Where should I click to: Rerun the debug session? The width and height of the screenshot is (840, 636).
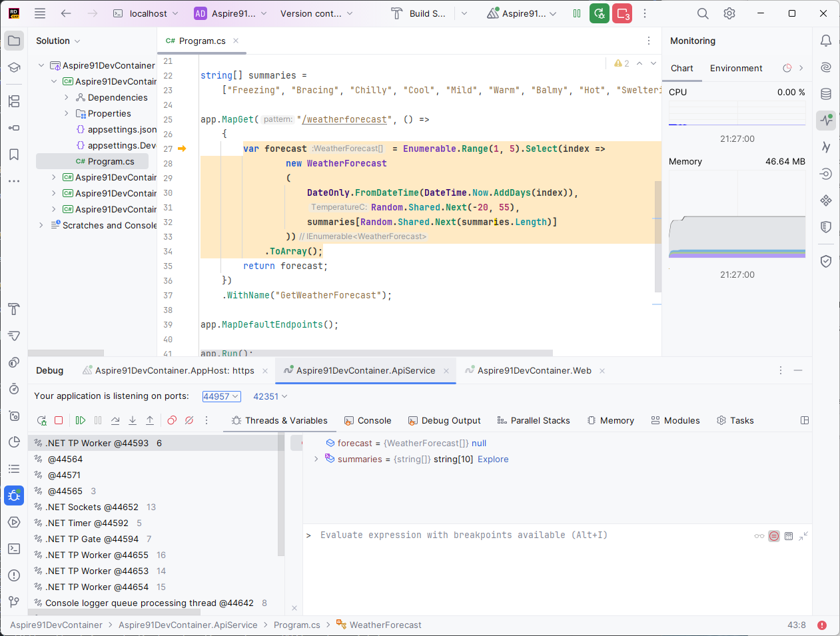pyautogui.click(x=41, y=420)
